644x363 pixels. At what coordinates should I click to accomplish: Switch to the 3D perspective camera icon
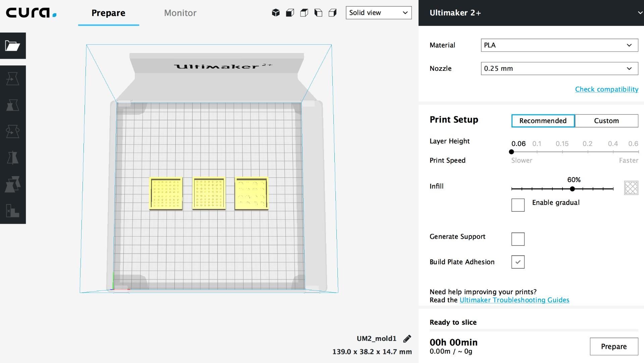(276, 13)
